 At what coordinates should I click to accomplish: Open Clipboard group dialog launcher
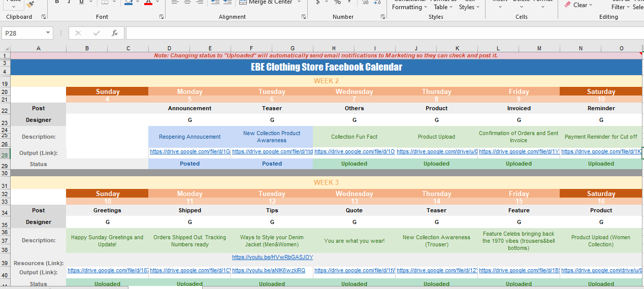(44, 17)
